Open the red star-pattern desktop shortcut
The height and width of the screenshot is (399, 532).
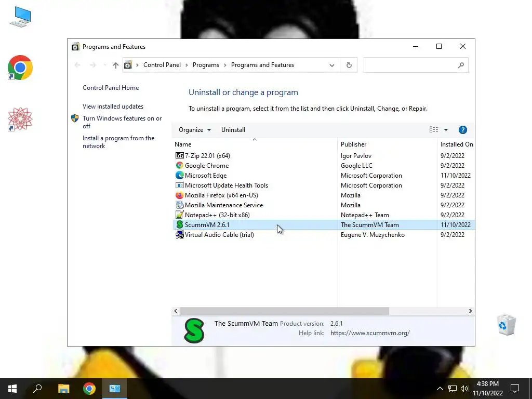[20, 119]
